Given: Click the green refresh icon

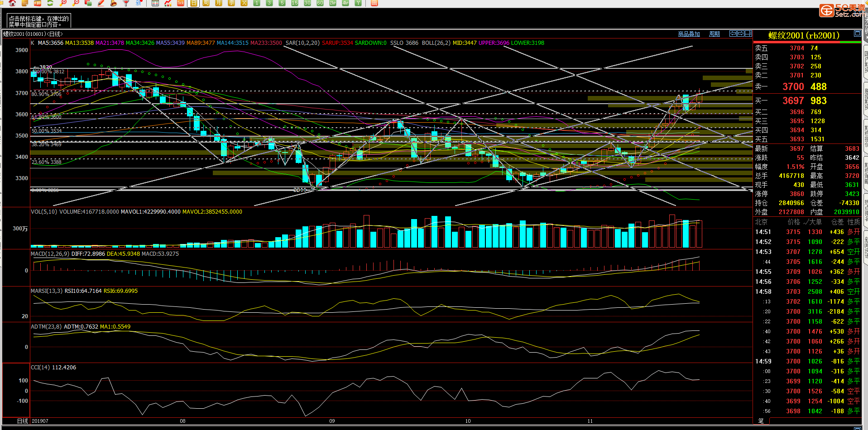Looking at the screenshot, I should coord(50,3).
